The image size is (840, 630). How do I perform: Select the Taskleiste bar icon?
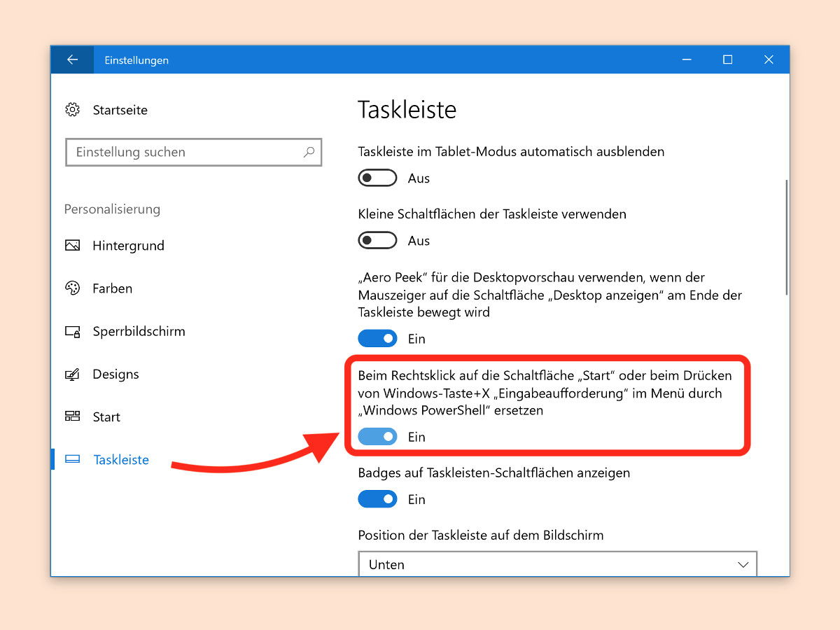[72, 460]
